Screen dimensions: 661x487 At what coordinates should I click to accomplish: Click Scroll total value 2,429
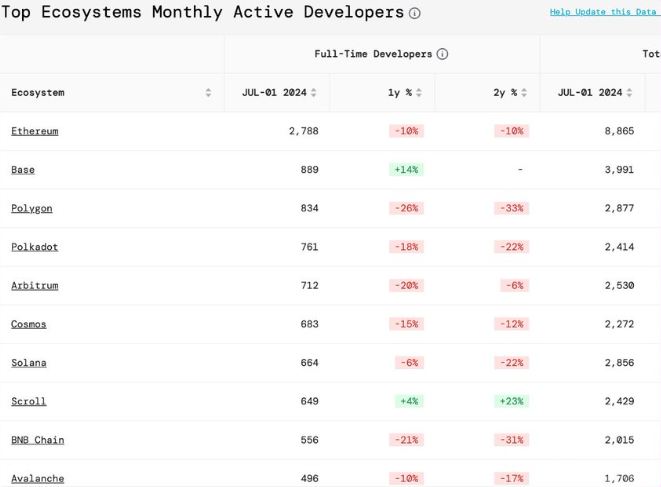pos(619,401)
